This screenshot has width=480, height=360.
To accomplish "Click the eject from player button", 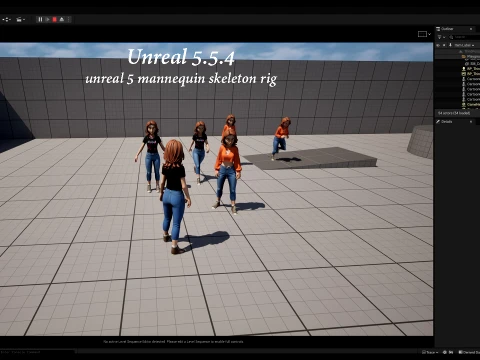I will pos(62,20).
